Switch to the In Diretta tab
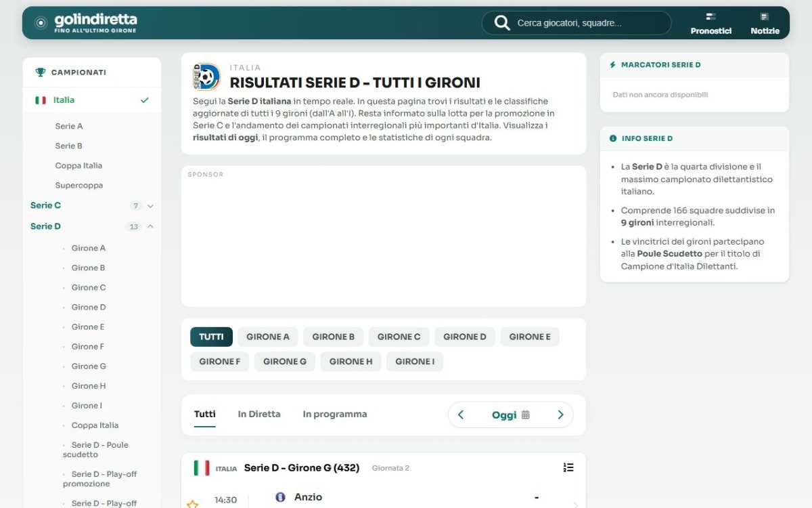This screenshot has width=812, height=508. pyautogui.click(x=259, y=414)
